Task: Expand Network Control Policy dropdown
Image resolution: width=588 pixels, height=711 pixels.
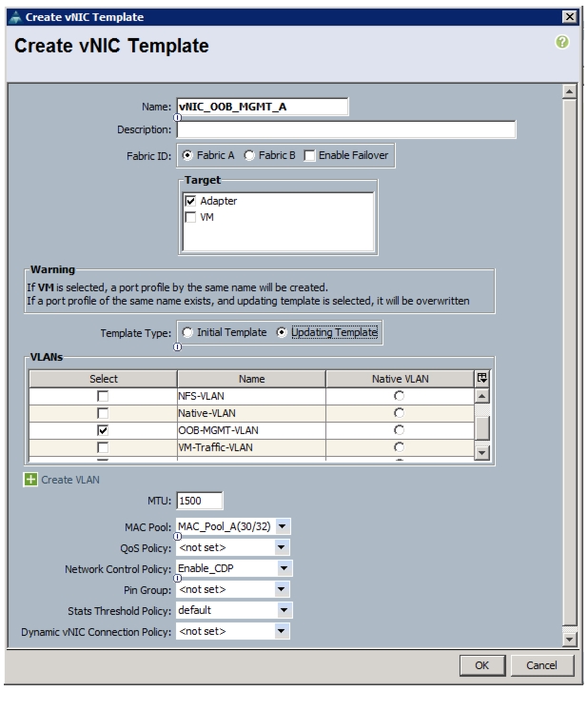Action: 284,568
